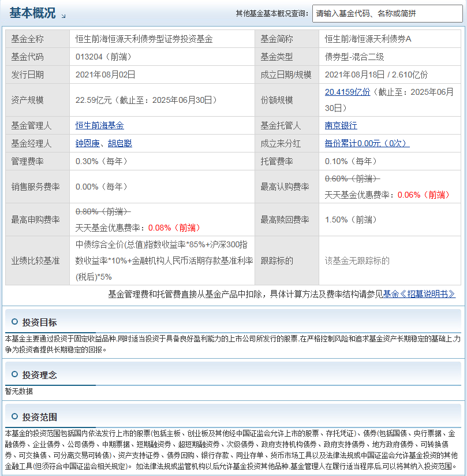Click the investment objective paragraph text
This screenshot has width=467, height=476.
(x=233, y=344)
